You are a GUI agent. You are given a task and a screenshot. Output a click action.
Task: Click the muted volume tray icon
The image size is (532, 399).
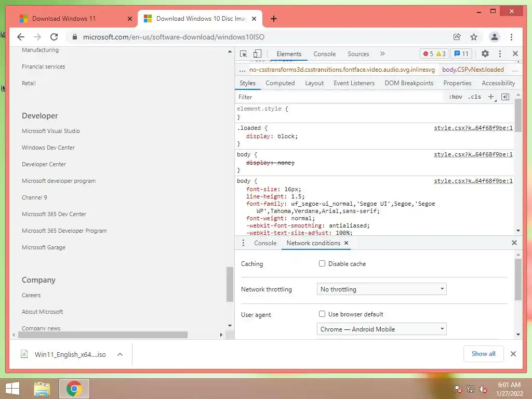[483, 389]
